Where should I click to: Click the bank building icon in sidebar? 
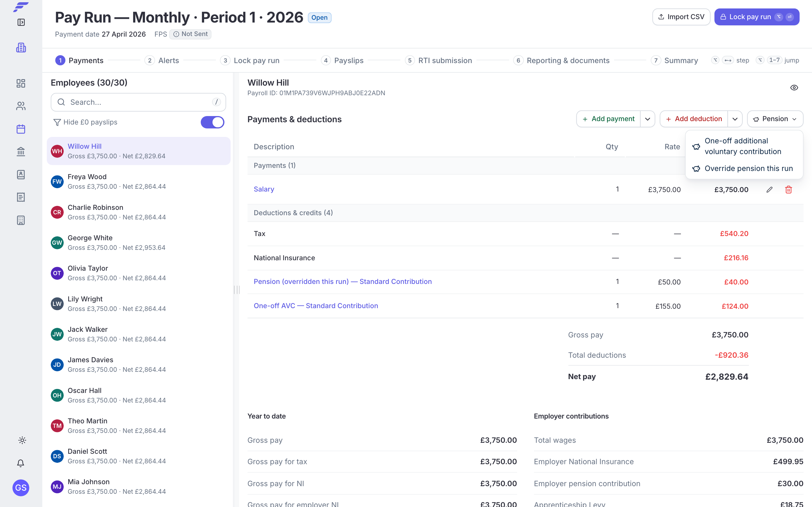(x=21, y=152)
